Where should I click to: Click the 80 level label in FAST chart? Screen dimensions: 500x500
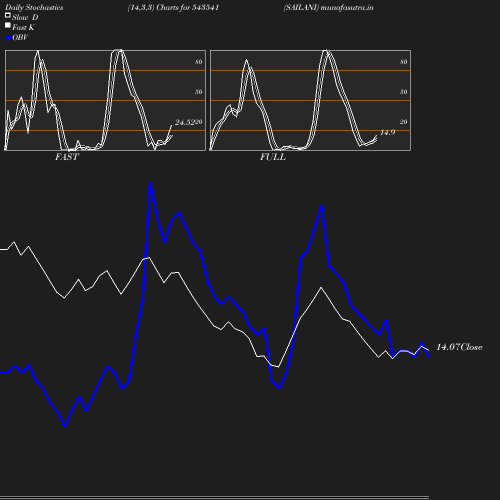pyautogui.click(x=199, y=62)
